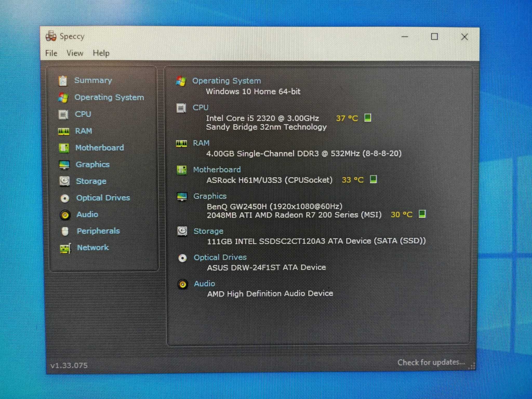The height and width of the screenshot is (399, 532).
Task: Click the CPU chip icon in sidebar
Action: pyautogui.click(x=63, y=114)
